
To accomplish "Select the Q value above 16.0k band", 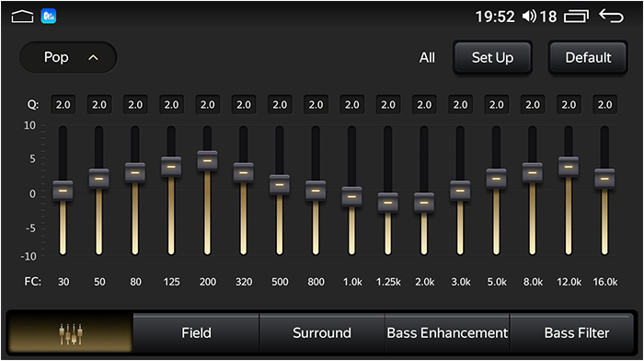I will (604, 105).
